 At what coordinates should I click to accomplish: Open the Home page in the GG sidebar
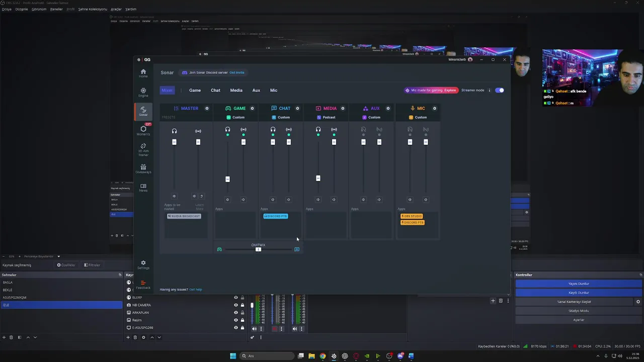tap(143, 73)
